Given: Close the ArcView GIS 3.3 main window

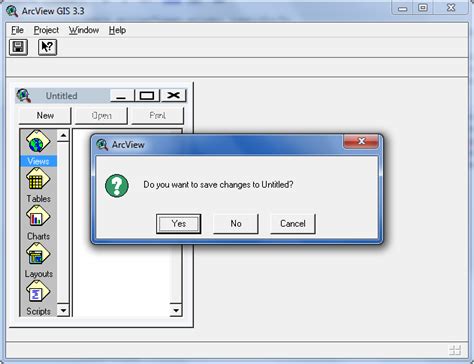Looking at the screenshot, I should [x=451, y=8].
